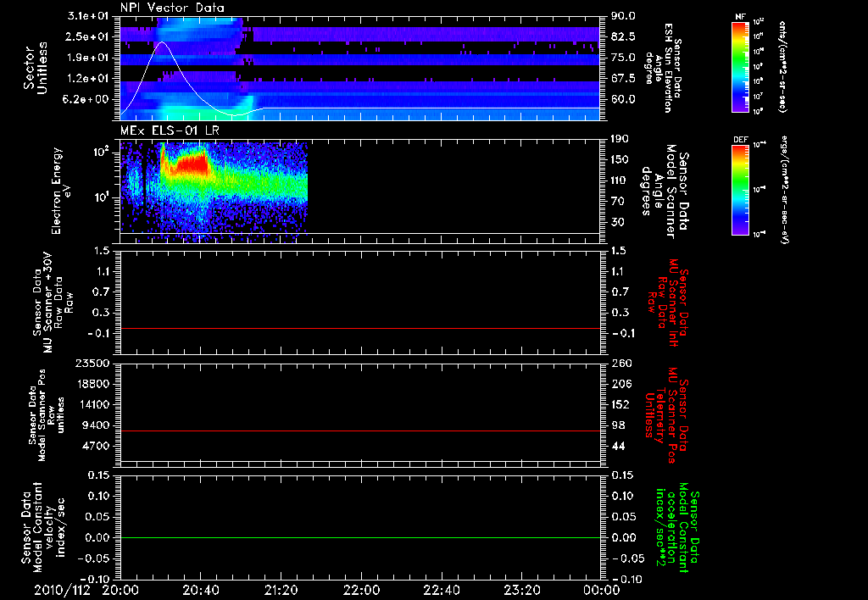This screenshot has height=600, width=868.
Task: Click the 23:20 time tick label
Action: (521, 590)
